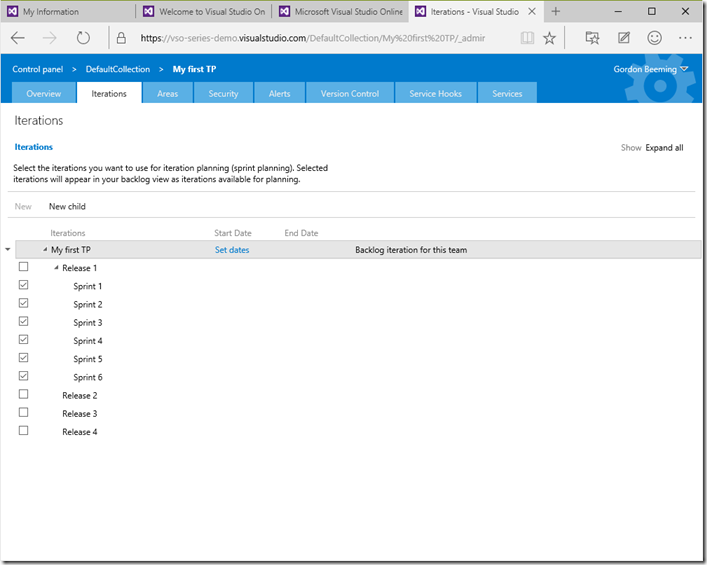Check the Release 2 checkbox
This screenshot has height=565, width=707.
click(23, 394)
